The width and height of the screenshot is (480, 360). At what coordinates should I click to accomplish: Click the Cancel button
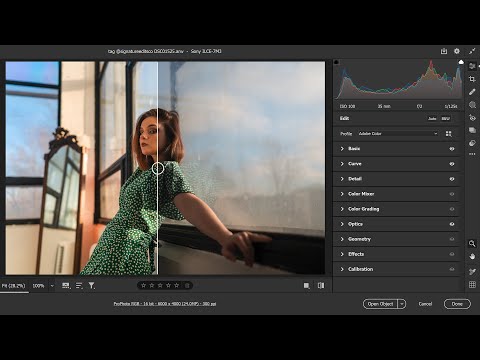(425, 304)
